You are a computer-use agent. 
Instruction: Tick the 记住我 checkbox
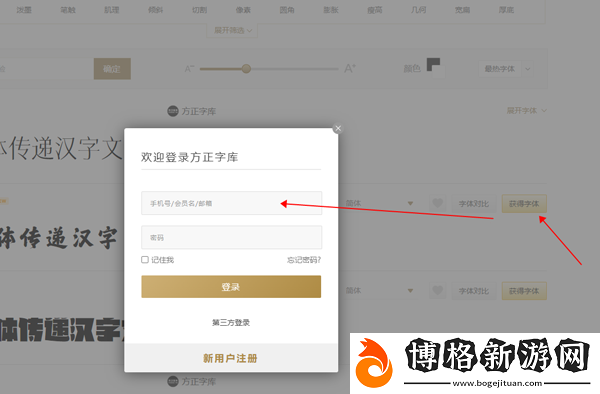point(145,260)
